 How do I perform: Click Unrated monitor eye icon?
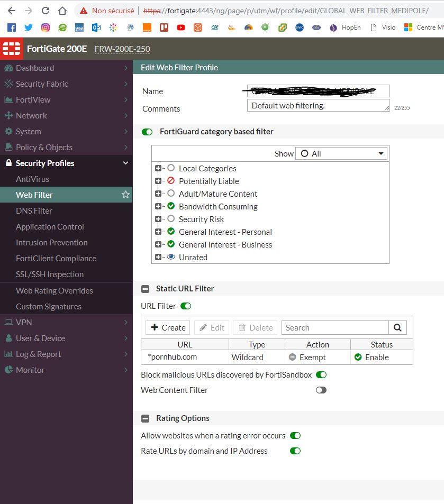tap(171, 257)
